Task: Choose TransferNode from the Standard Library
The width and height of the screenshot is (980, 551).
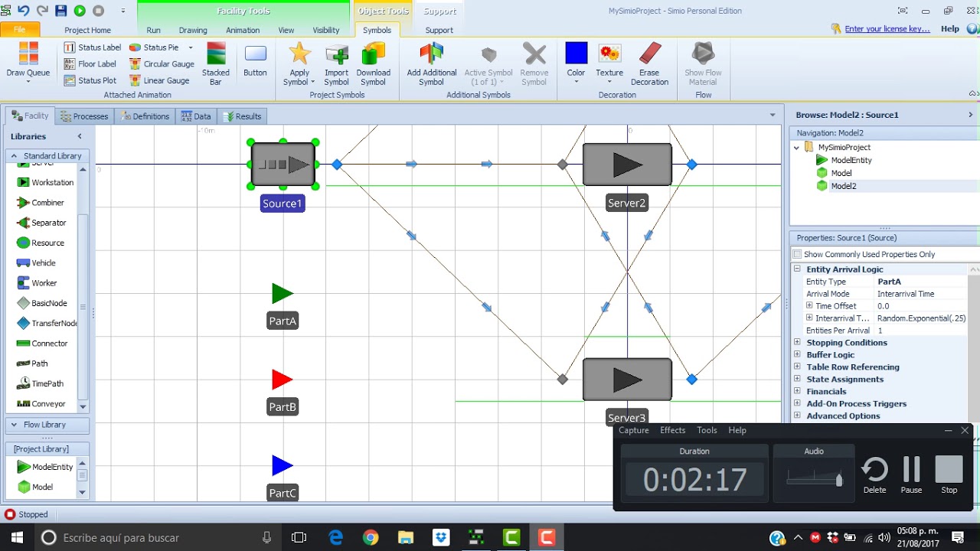Action: (47, 323)
